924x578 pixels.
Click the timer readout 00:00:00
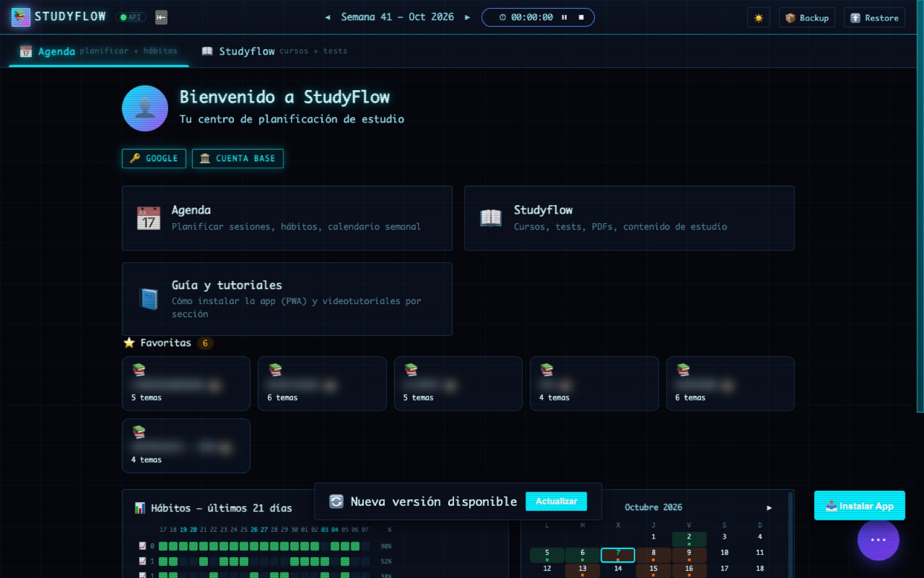532,17
